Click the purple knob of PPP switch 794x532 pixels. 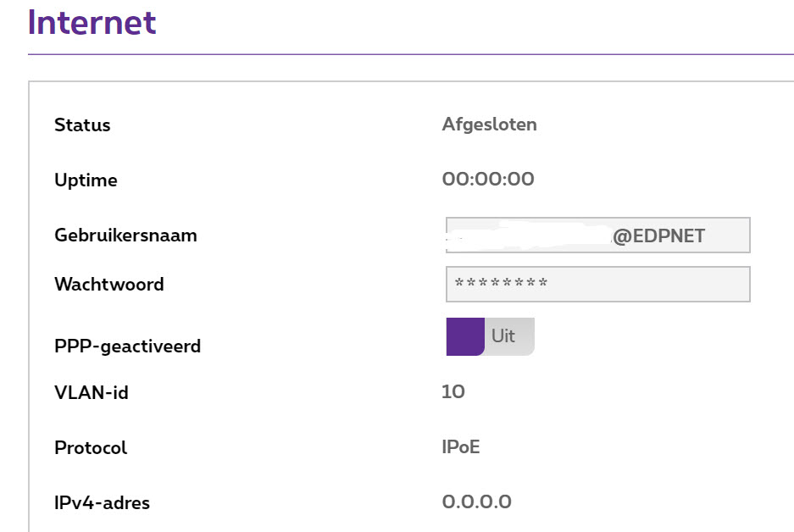click(x=464, y=336)
